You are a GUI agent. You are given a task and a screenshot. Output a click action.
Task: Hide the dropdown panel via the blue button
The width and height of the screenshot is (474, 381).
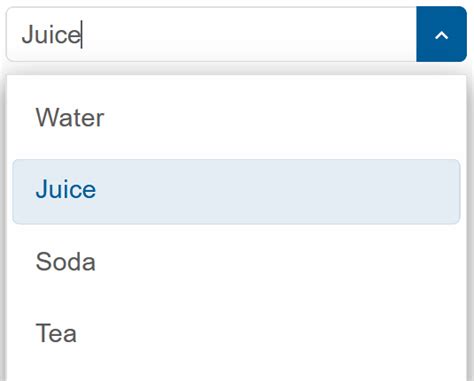[x=441, y=34]
